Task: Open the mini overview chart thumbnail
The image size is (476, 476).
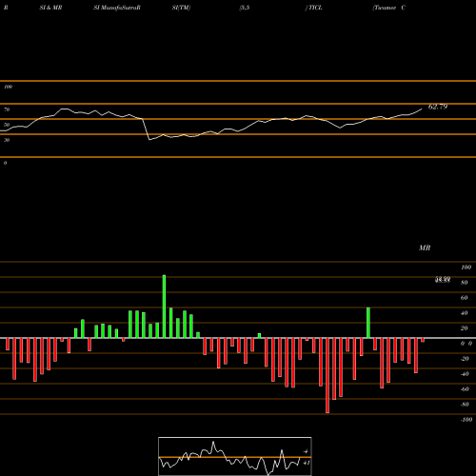Action: coord(235,456)
